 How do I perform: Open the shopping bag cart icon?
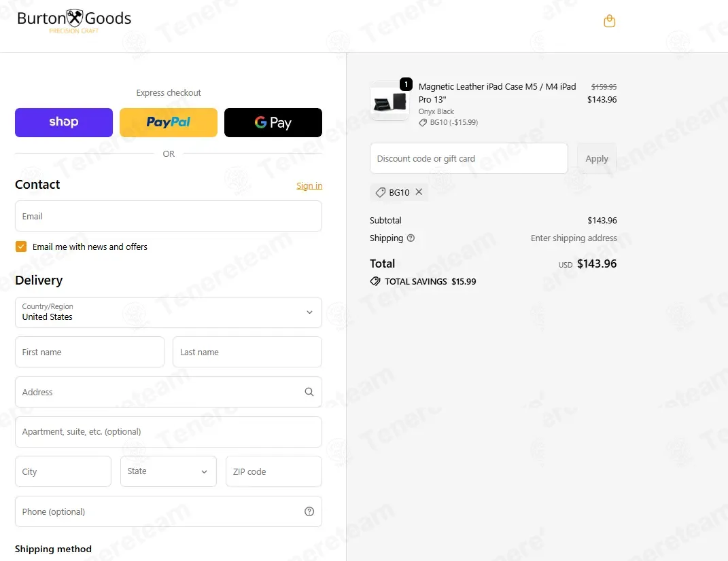609,21
